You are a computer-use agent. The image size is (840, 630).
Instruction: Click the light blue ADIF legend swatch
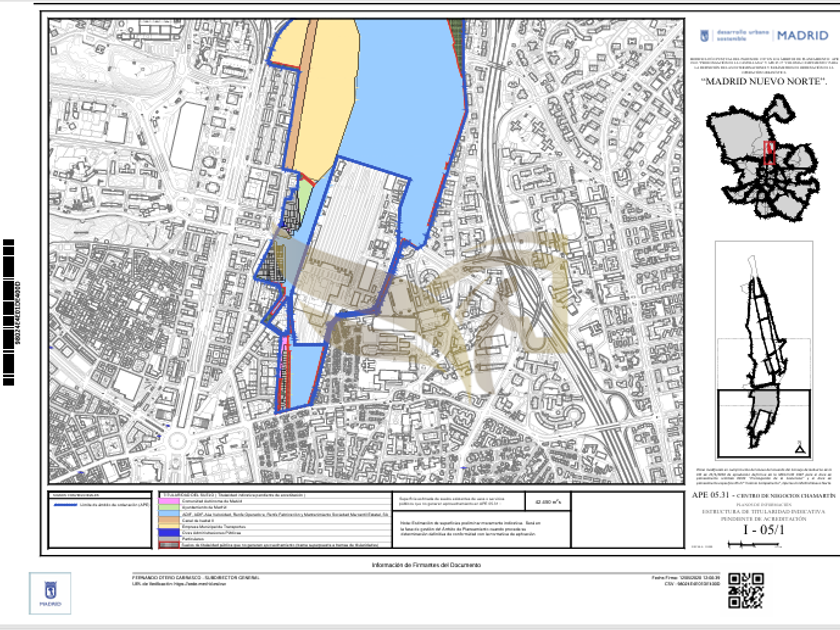tap(169, 514)
